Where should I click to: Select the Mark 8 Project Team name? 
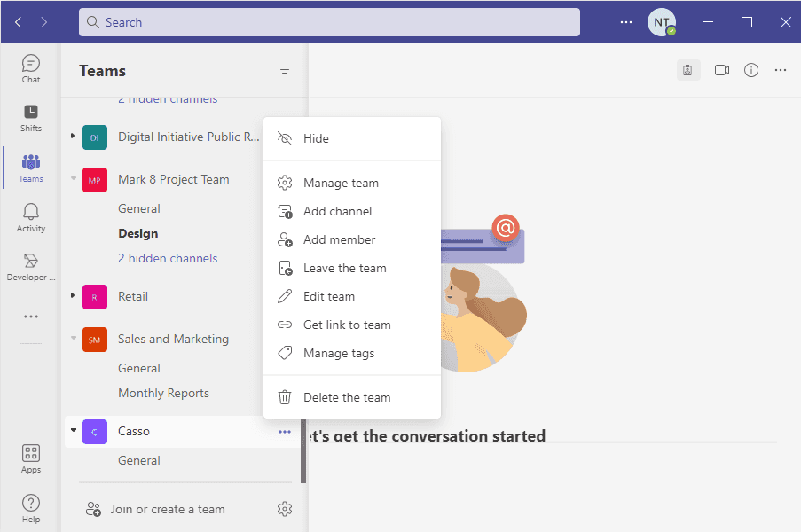click(174, 180)
